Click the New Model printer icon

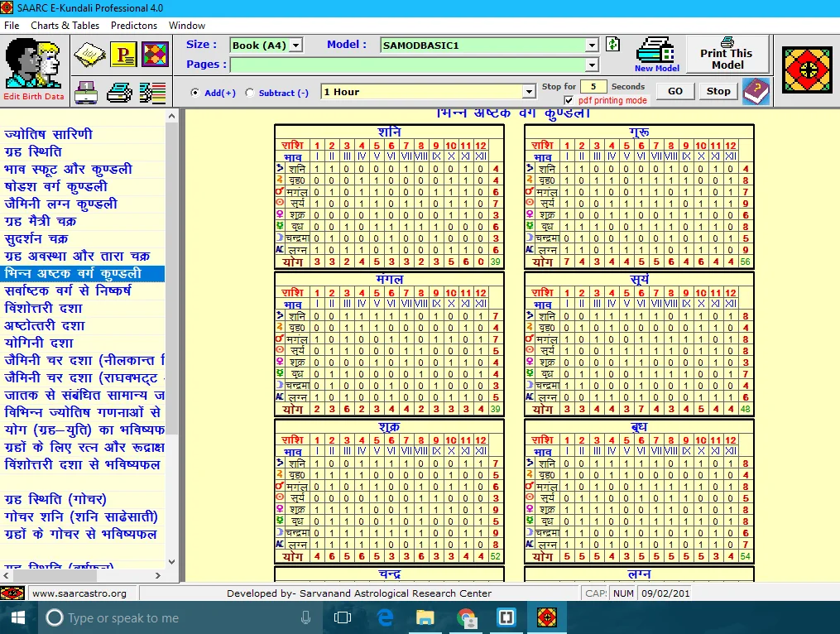655,50
